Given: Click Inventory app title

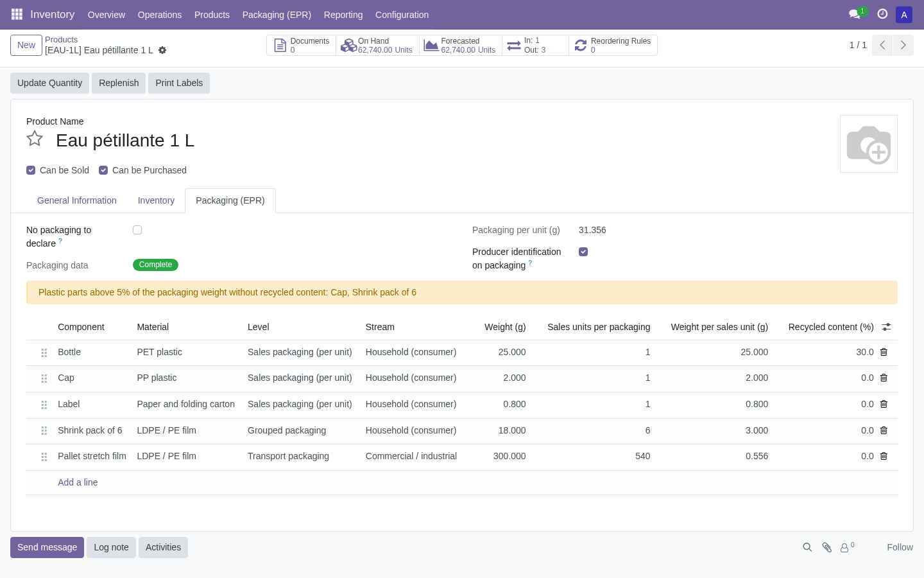Looking at the screenshot, I should point(52,14).
